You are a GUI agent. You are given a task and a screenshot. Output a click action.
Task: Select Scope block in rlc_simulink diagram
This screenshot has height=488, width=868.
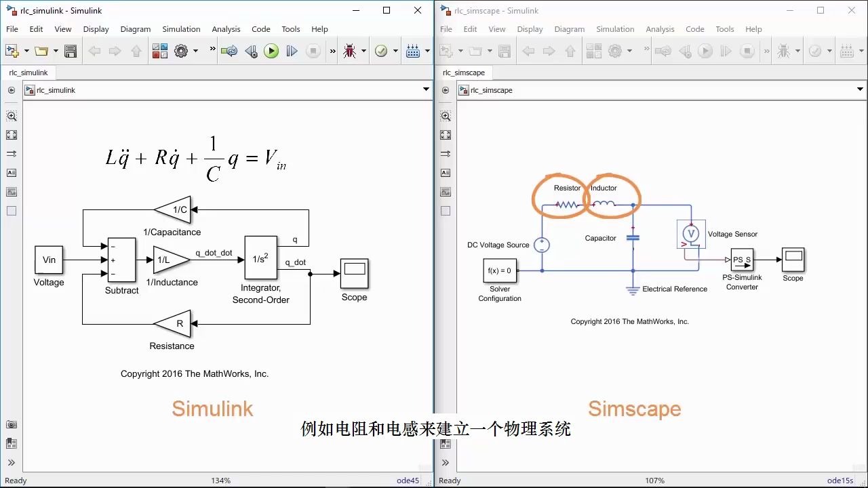pyautogui.click(x=354, y=273)
